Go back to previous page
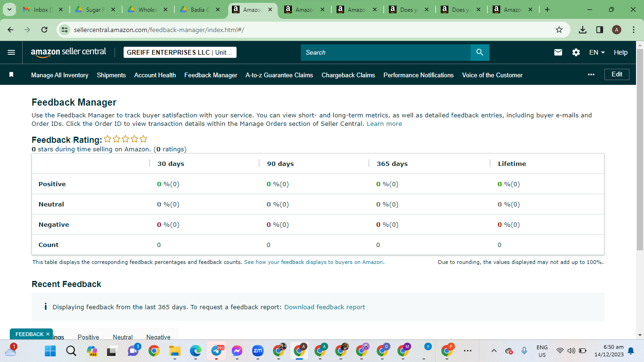This screenshot has height=362, width=644. (11, 30)
